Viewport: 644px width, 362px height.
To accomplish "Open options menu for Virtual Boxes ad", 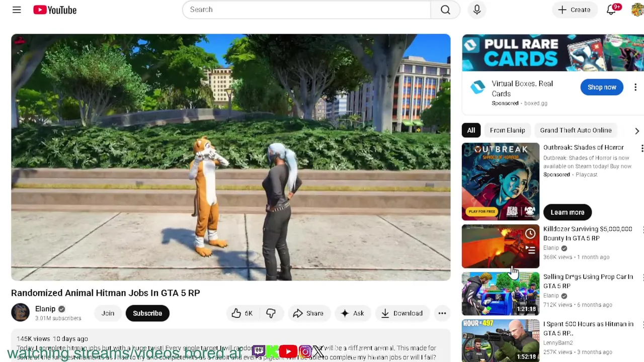I will [635, 87].
